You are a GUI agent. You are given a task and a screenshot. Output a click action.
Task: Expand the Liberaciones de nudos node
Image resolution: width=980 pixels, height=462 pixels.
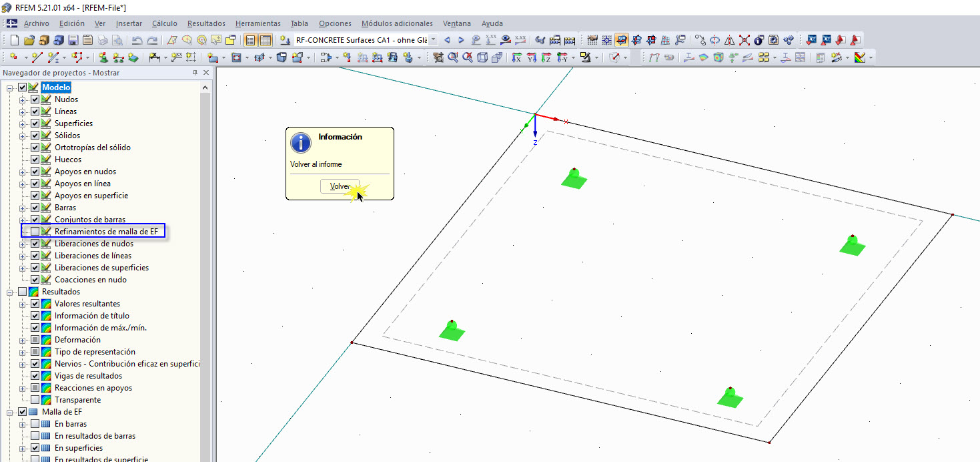(23, 244)
